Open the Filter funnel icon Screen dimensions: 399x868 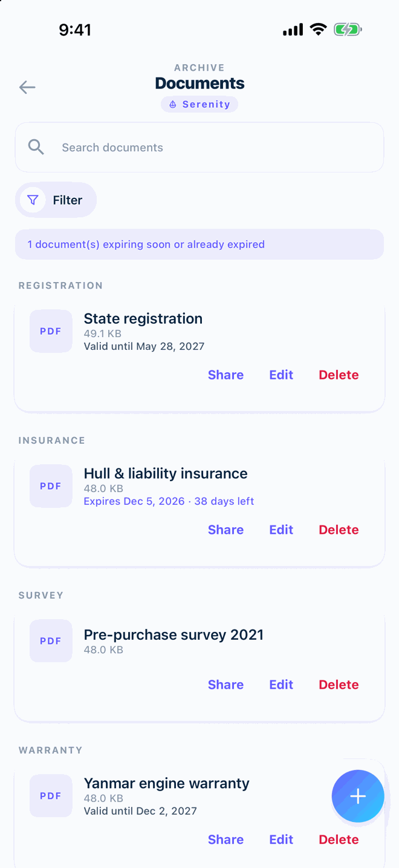[x=33, y=200]
